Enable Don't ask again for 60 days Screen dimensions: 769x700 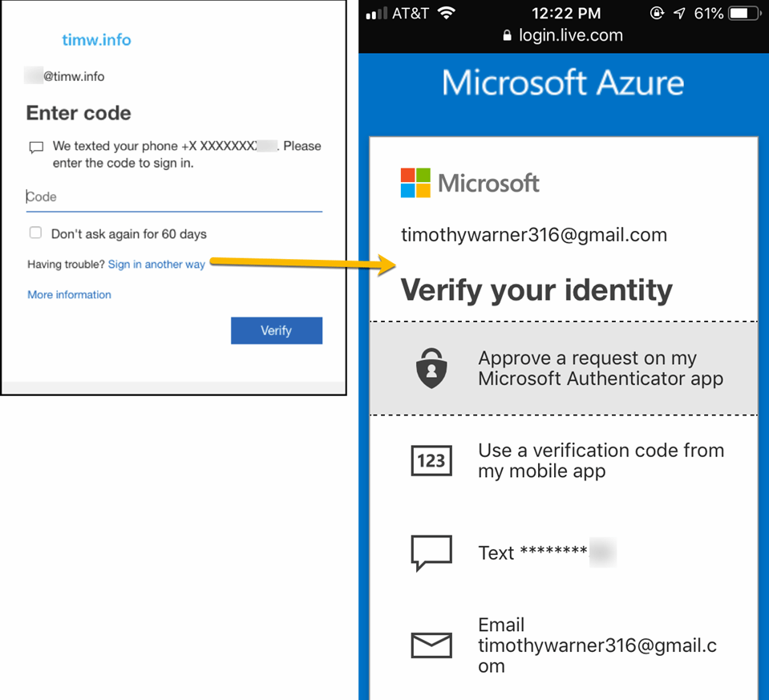[35, 233]
